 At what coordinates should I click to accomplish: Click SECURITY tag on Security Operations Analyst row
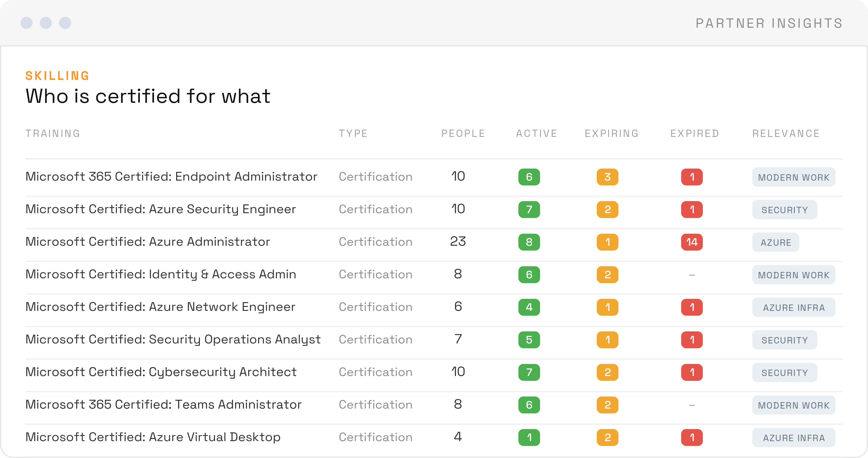[x=785, y=340]
